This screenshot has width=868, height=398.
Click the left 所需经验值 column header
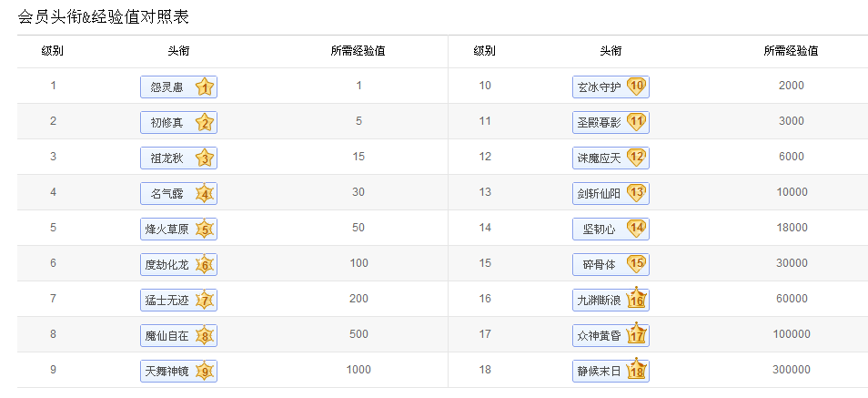coord(358,51)
